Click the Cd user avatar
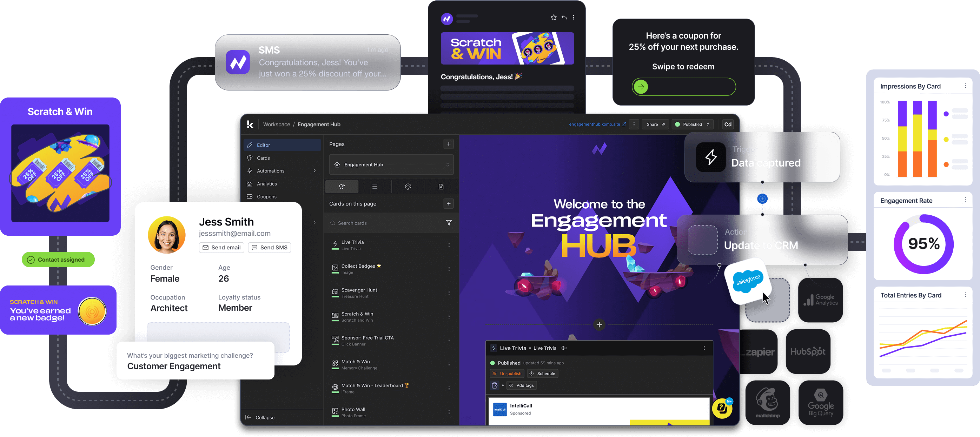Viewport: 980px width, 437px height. point(728,124)
